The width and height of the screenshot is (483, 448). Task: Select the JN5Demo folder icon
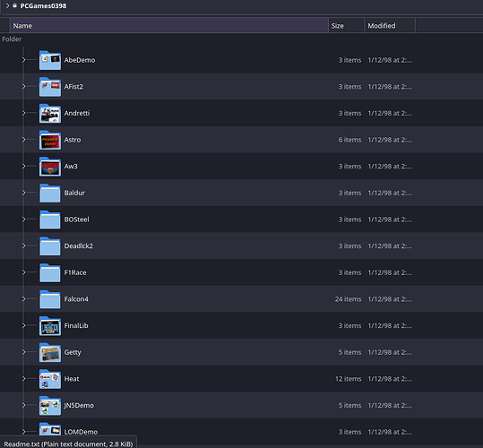tap(50, 405)
